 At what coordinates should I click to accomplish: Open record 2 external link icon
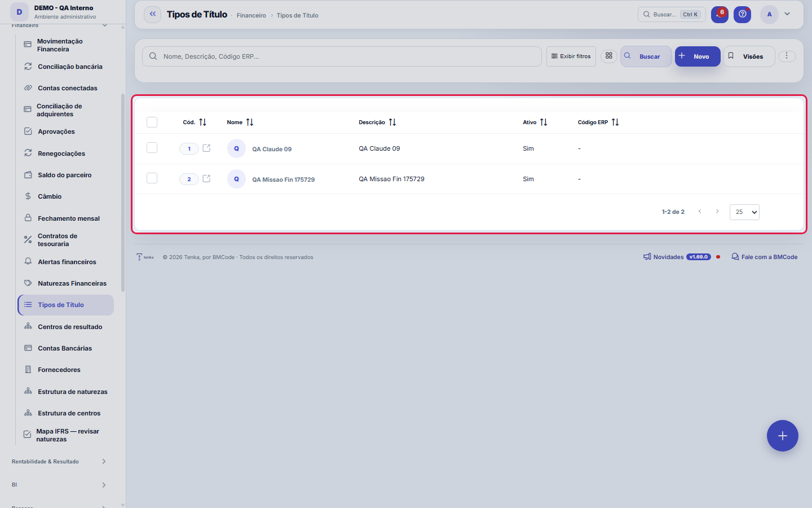pos(206,179)
